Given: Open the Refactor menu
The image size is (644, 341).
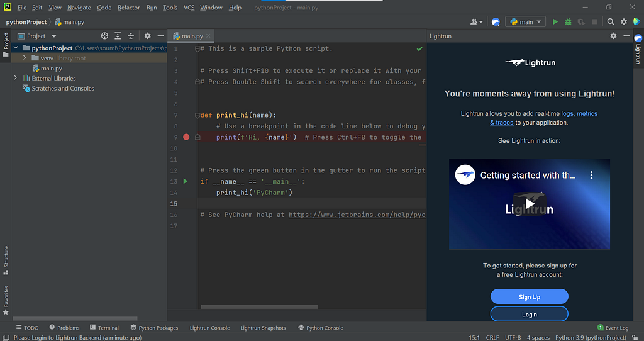Looking at the screenshot, I should point(128,8).
